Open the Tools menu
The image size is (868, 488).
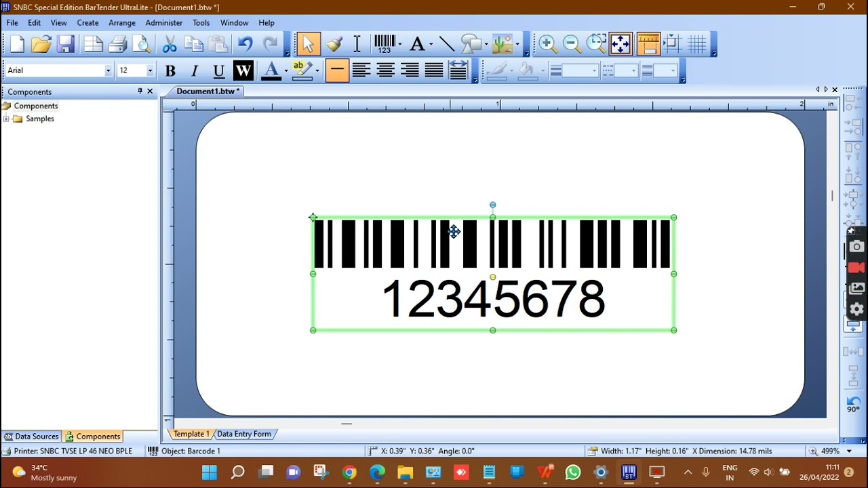[x=201, y=22]
